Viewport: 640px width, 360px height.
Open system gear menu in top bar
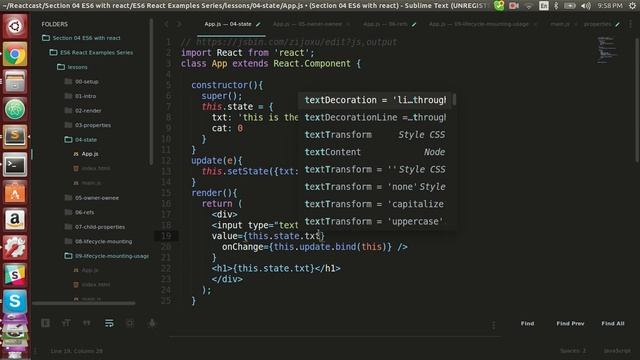(x=633, y=6)
